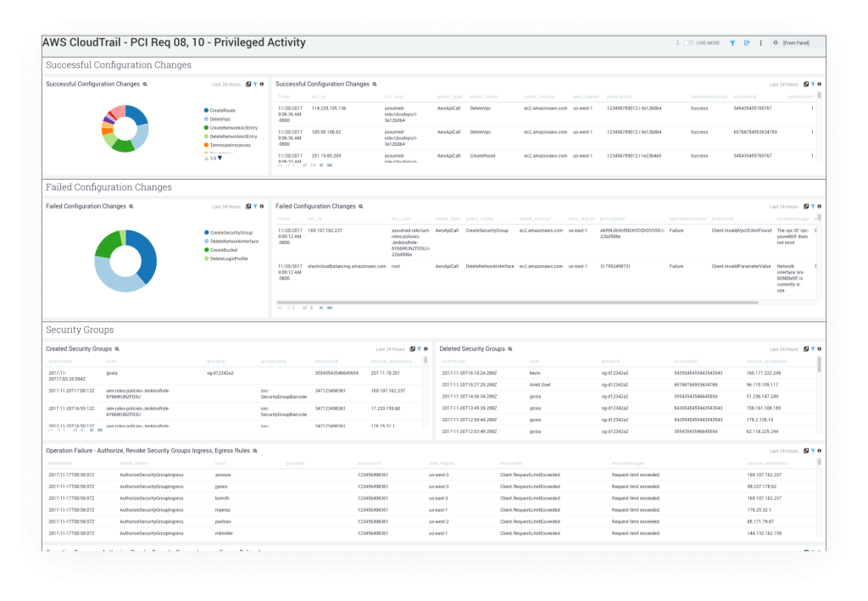Click the info icon on the Operation Failure panel

(x=819, y=450)
